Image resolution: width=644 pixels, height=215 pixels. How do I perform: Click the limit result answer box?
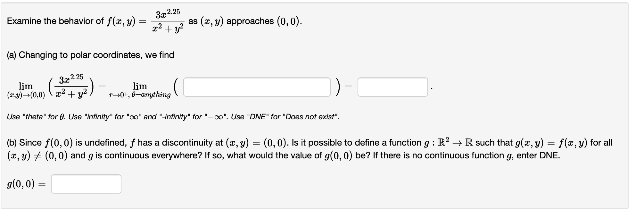392,87
